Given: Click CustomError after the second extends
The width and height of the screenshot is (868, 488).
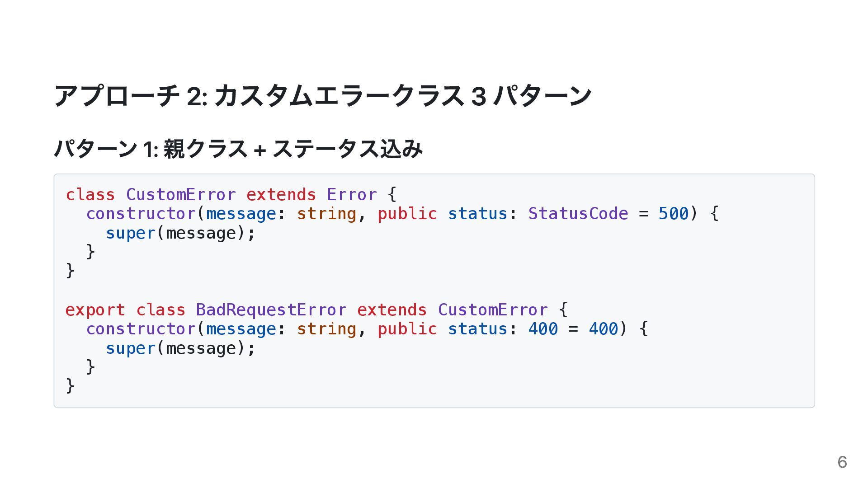Looking at the screenshot, I should click(493, 310).
